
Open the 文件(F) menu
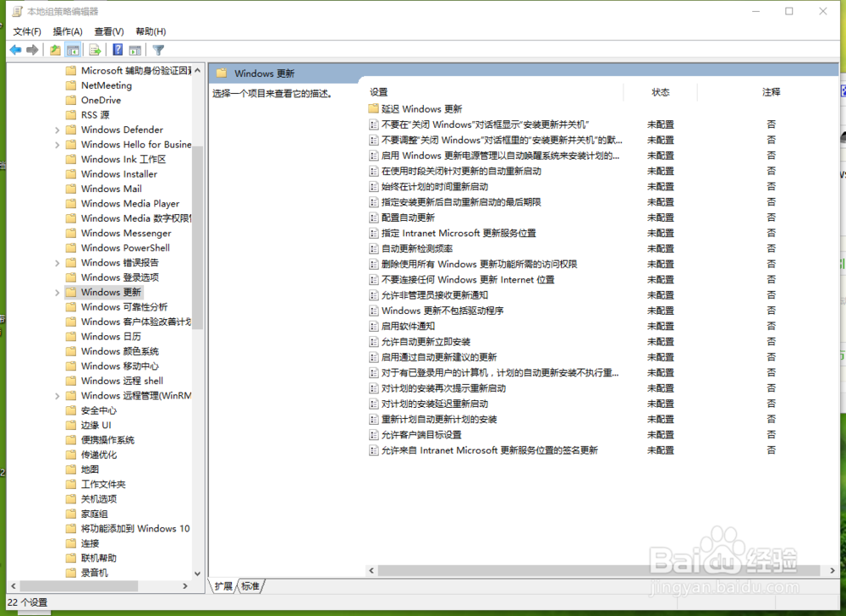point(27,31)
